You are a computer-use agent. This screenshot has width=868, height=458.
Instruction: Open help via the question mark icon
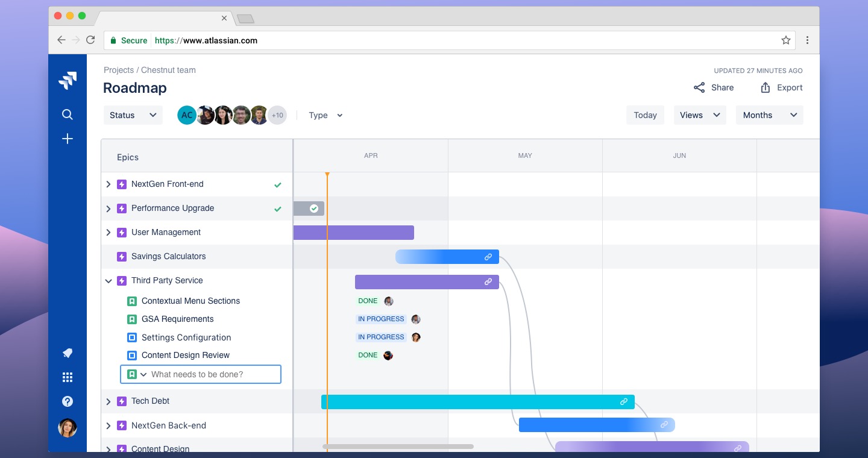click(x=68, y=401)
